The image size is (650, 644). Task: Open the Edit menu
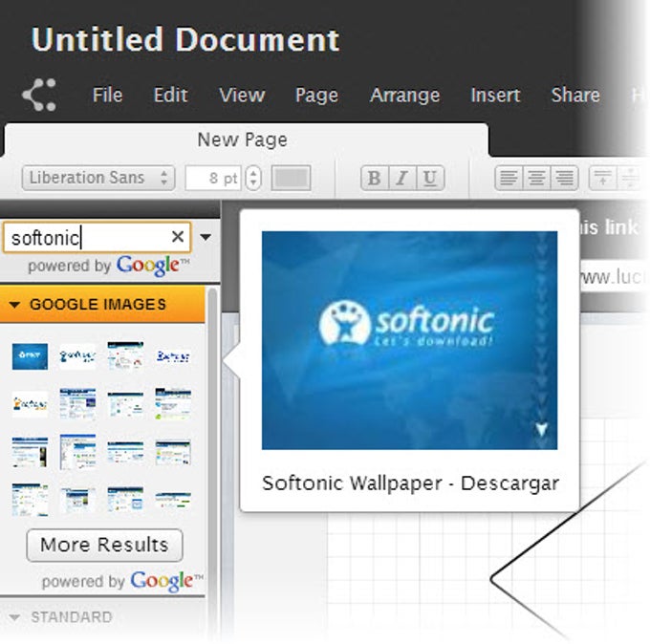coord(170,95)
